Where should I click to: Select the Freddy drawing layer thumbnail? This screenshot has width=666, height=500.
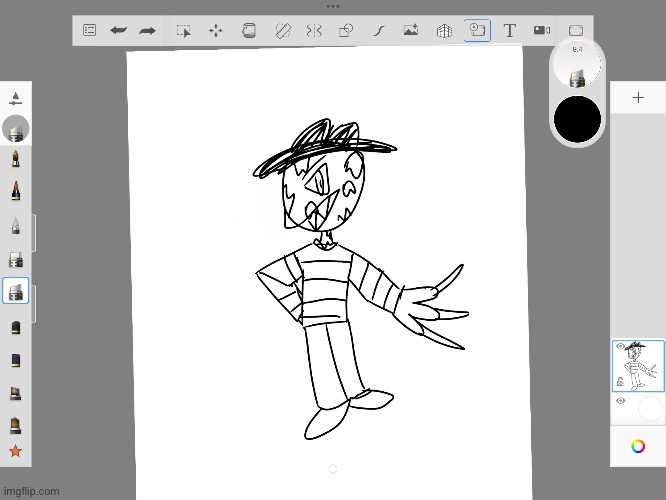click(x=638, y=366)
